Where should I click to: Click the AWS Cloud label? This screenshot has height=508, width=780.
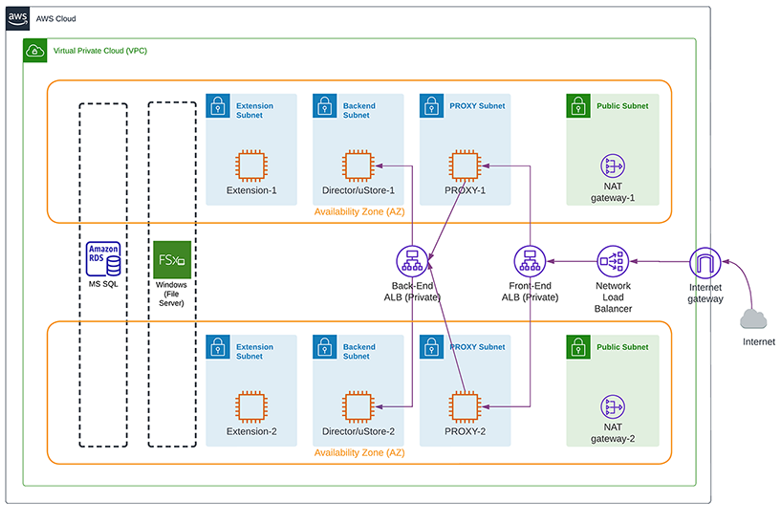[56, 19]
